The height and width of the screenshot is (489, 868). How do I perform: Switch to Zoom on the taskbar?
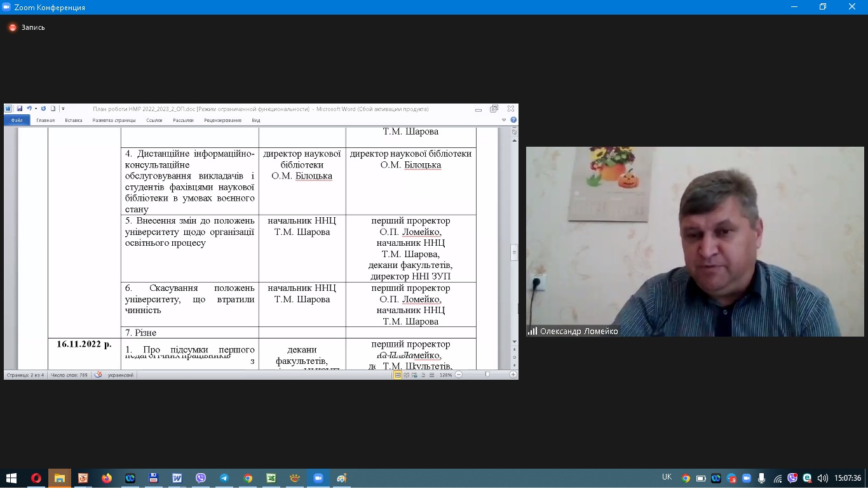coord(318,478)
